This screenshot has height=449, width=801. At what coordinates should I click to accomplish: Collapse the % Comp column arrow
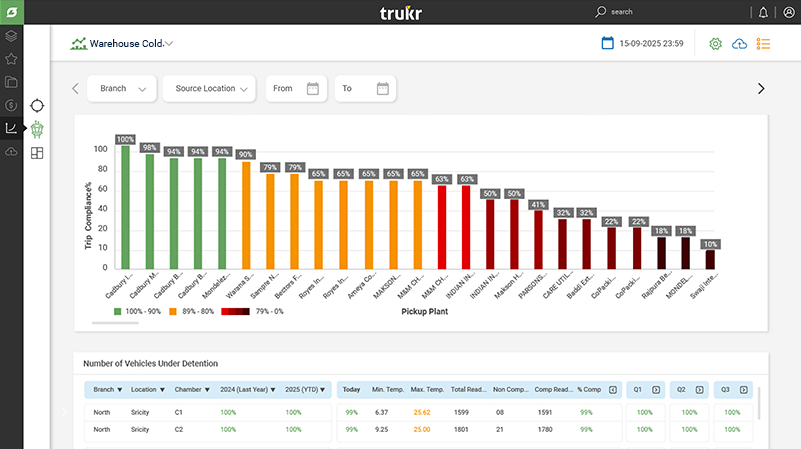coord(613,389)
